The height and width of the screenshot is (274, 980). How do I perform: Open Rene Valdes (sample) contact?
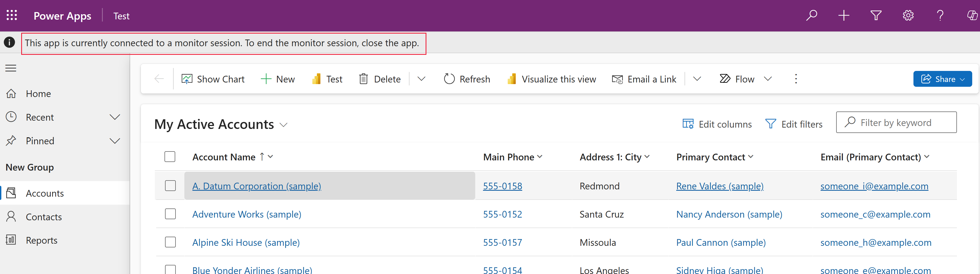tap(720, 186)
